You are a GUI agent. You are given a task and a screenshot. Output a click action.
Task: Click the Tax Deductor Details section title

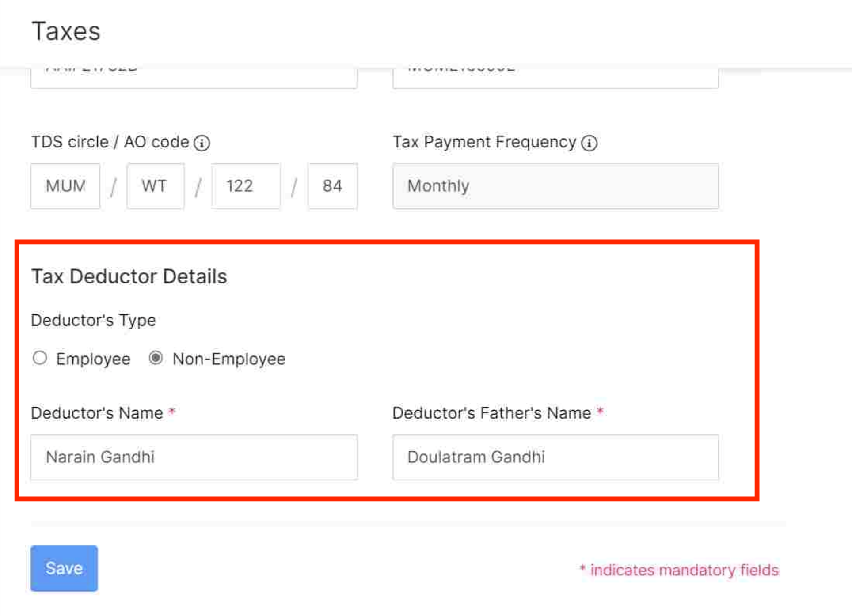(129, 276)
